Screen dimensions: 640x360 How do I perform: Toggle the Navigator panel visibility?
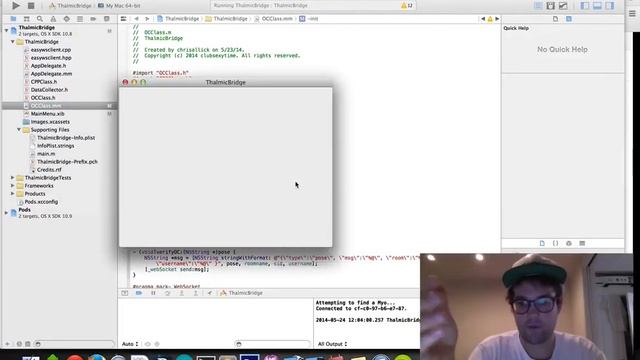585,6
